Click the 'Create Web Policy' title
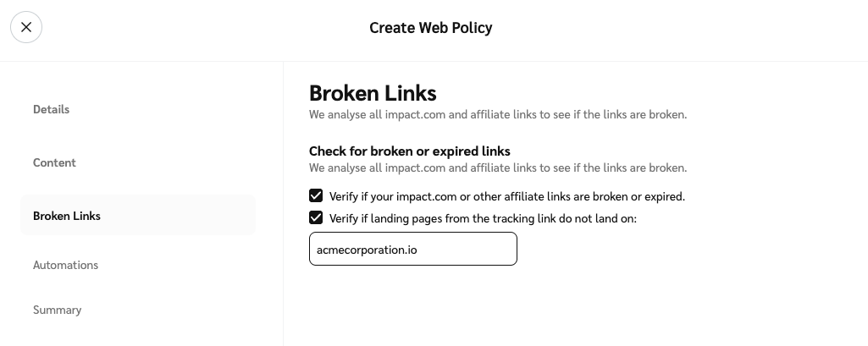Screen dimensions: 868x346 tap(430, 28)
